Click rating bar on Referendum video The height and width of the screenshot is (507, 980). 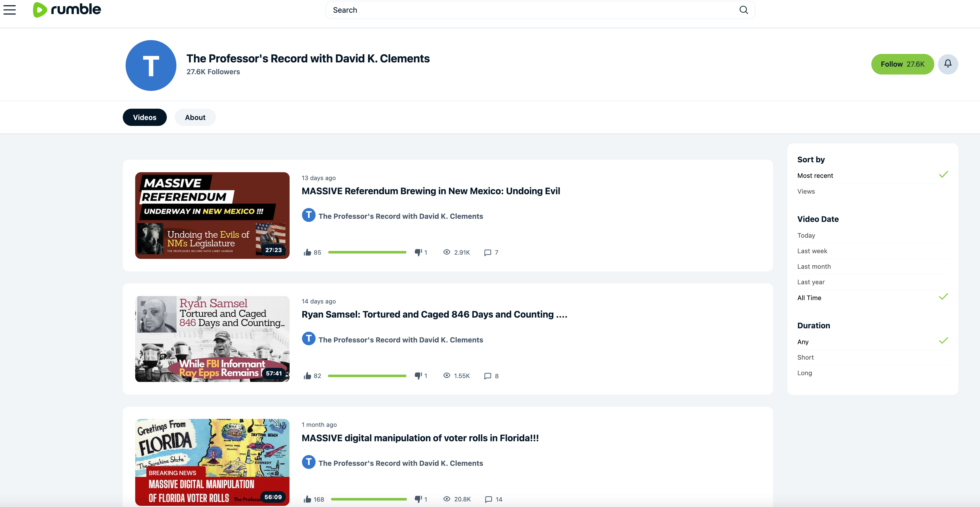coord(367,253)
